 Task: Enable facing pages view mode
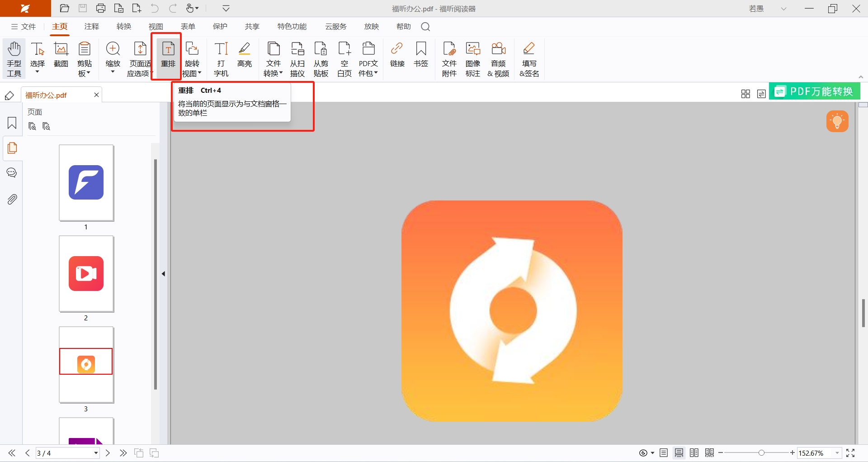click(694, 453)
